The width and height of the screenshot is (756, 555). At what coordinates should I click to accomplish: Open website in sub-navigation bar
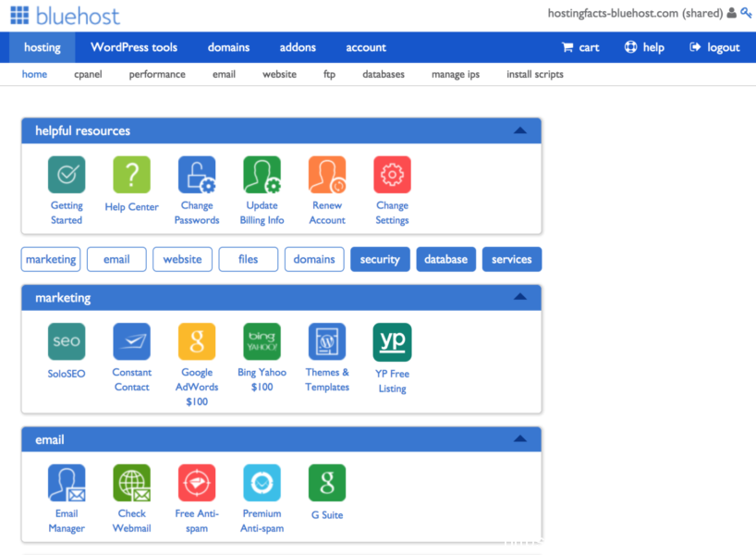(279, 74)
